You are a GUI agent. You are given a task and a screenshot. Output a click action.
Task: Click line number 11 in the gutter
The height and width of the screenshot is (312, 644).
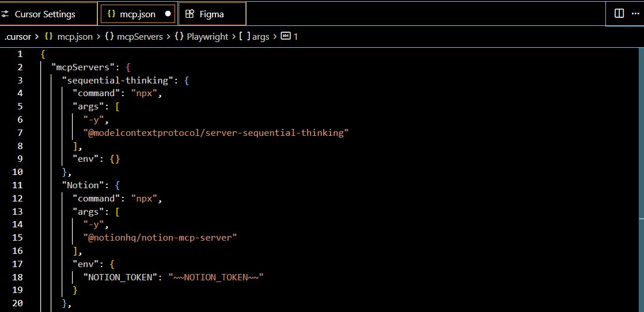click(18, 185)
